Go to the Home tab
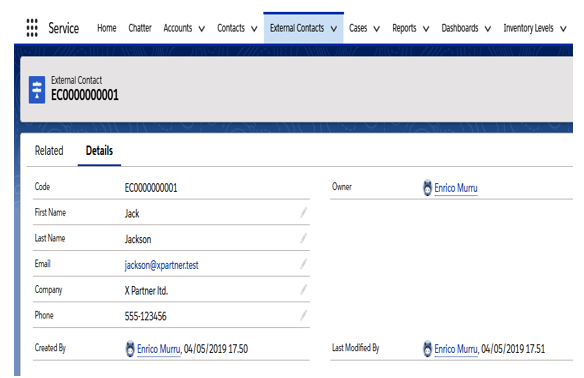 click(107, 28)
